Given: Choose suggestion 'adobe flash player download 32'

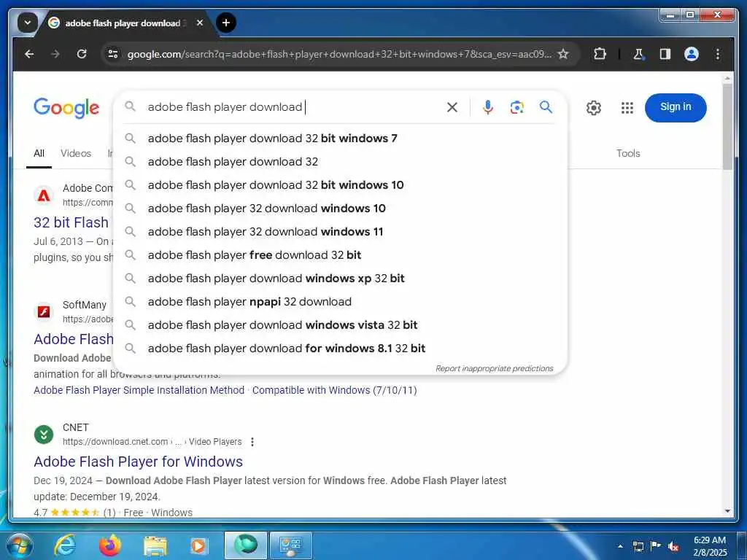Looking at the screenshot, I should tap(341, 161).
